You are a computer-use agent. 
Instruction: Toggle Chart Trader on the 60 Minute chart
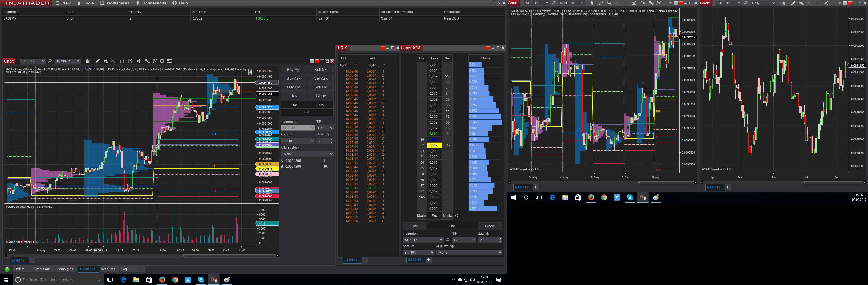coord(643,3)
